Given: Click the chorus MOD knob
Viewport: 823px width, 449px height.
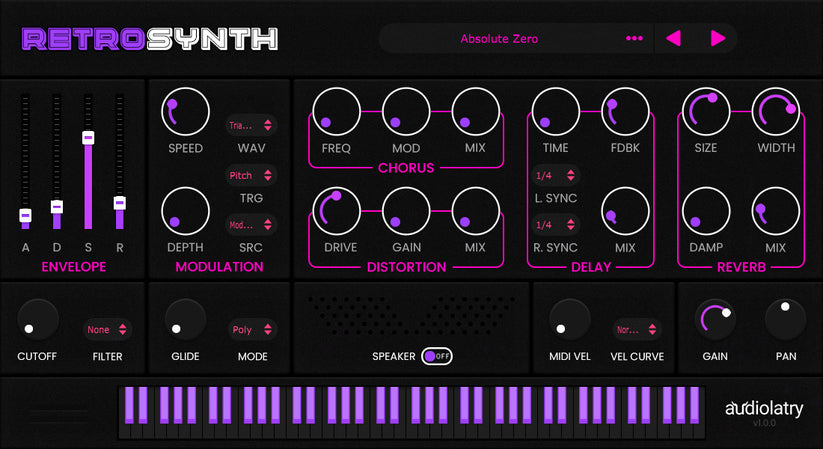Looking at the screenshot, I should (406, 112).
